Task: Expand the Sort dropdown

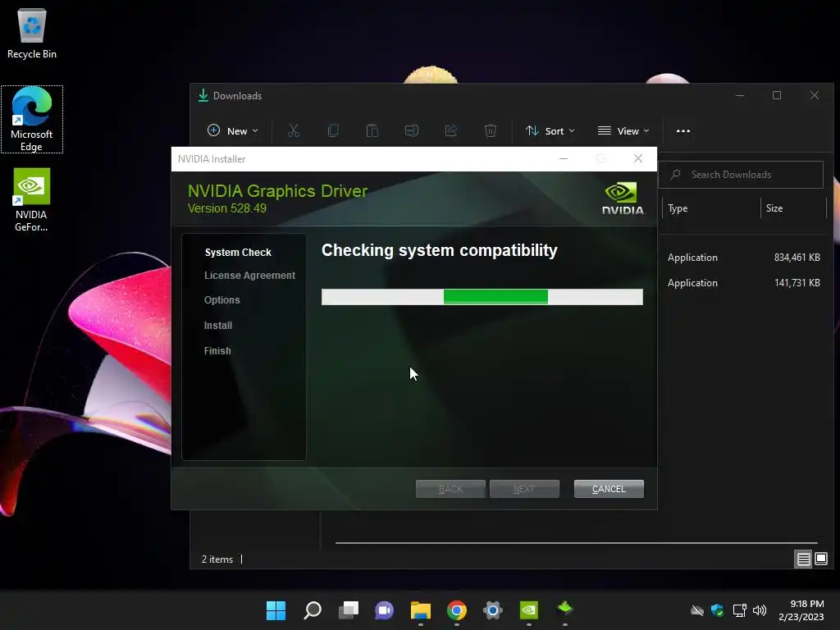Action: click(550, 130)
